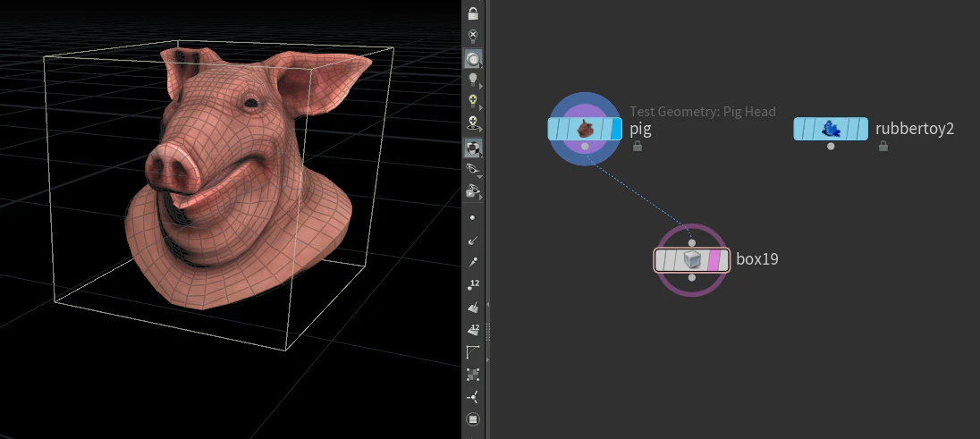Click the upper pane-collapse arrow beside the toolbar
The height and width of the screenshot is (439, 980).
coord(488,305)
